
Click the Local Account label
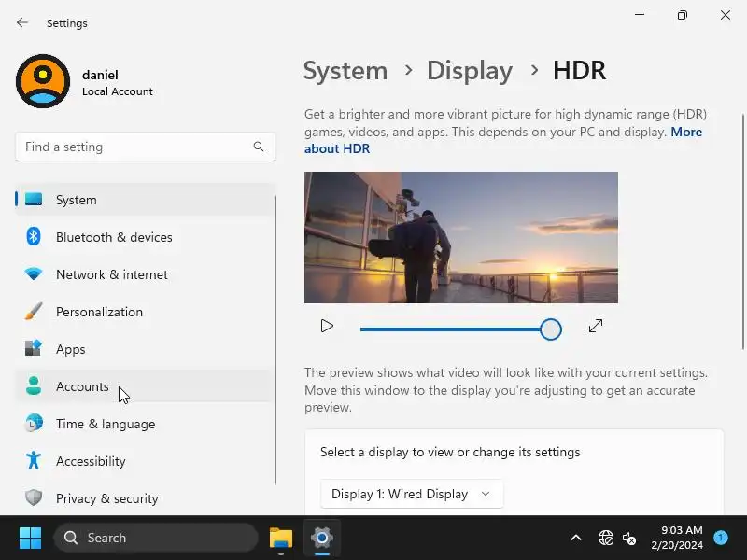click(118, 91)
